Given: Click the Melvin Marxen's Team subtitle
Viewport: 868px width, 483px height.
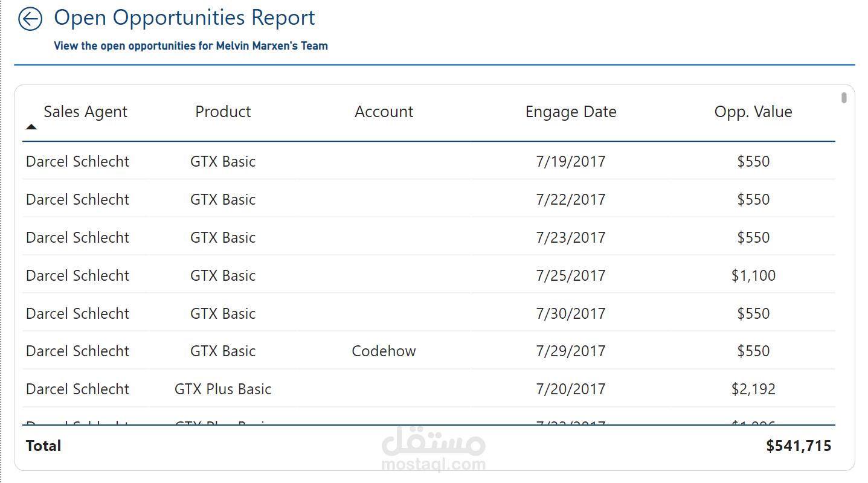Looking at the screenshot, I should (x=191, y=46).
